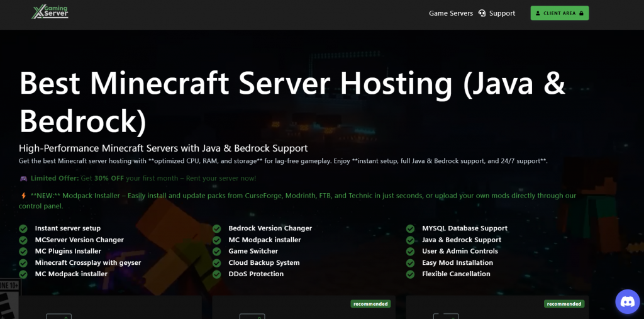This screenshot has height=319, width=644.
Task: Open Discord chat bubble
Action: pyautogui.click(x=628, y=302)
